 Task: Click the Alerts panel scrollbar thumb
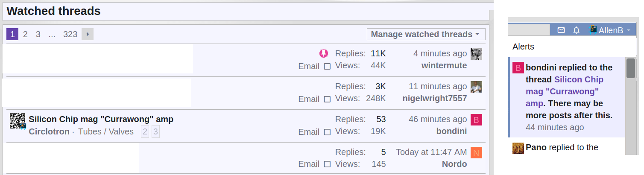pyautogui.click(x=631, y=68)
